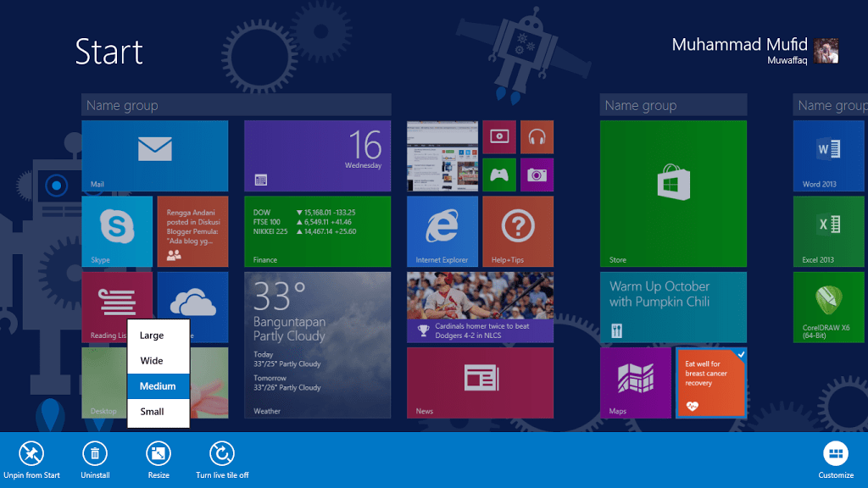Click the Resize button in app bar
The width and height of the screenshot is (868, 488).
click(x=159, y=460)
